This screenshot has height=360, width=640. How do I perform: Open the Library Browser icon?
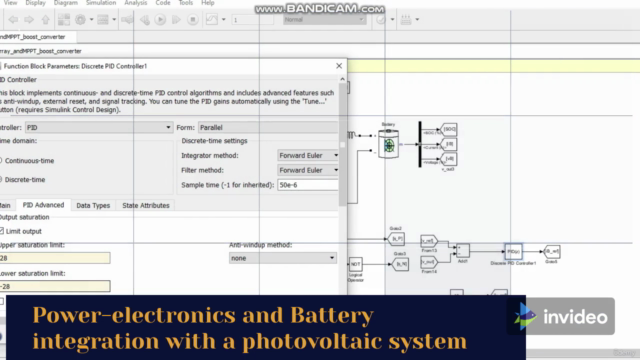click(x=64, y=19)
